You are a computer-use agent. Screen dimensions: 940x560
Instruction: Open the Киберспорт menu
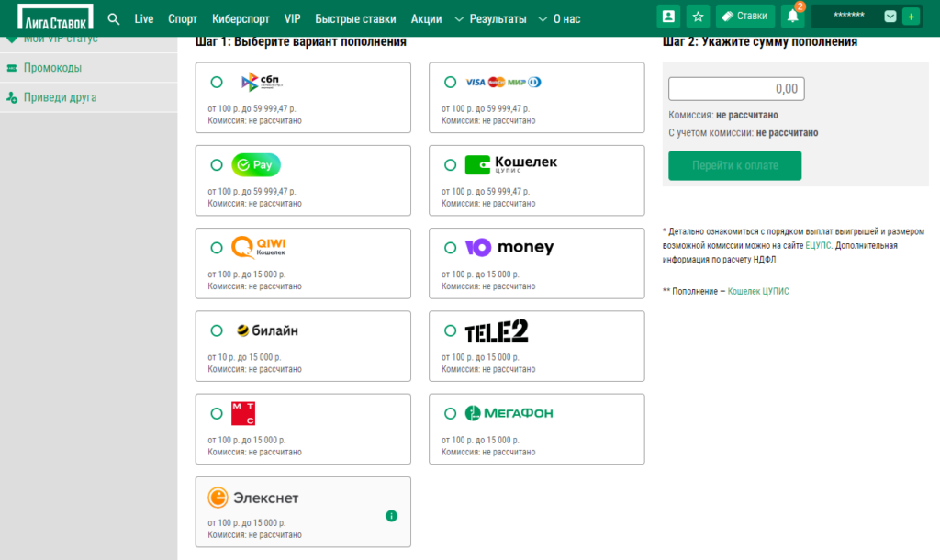(241, 19)
